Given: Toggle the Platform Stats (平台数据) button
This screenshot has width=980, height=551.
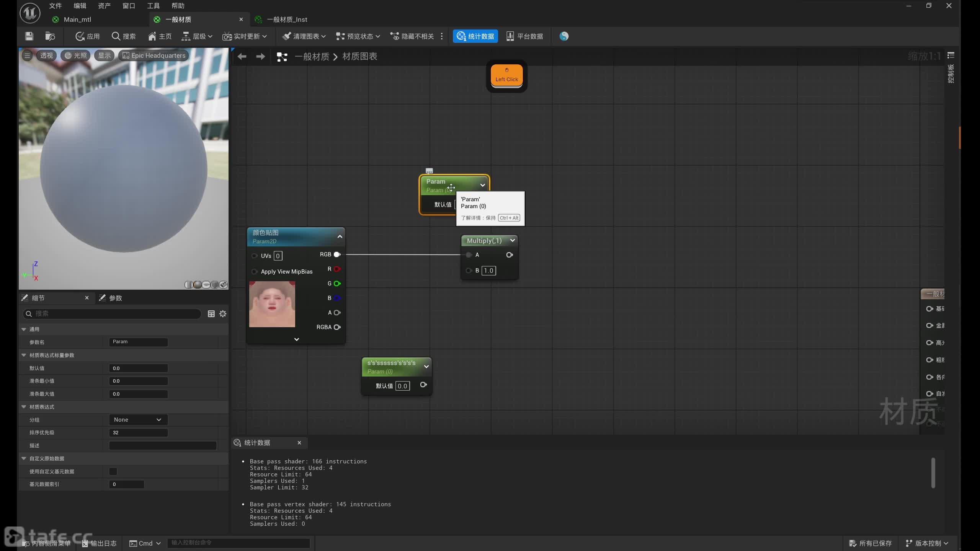Looking at the screenshot, I should 524,36.
